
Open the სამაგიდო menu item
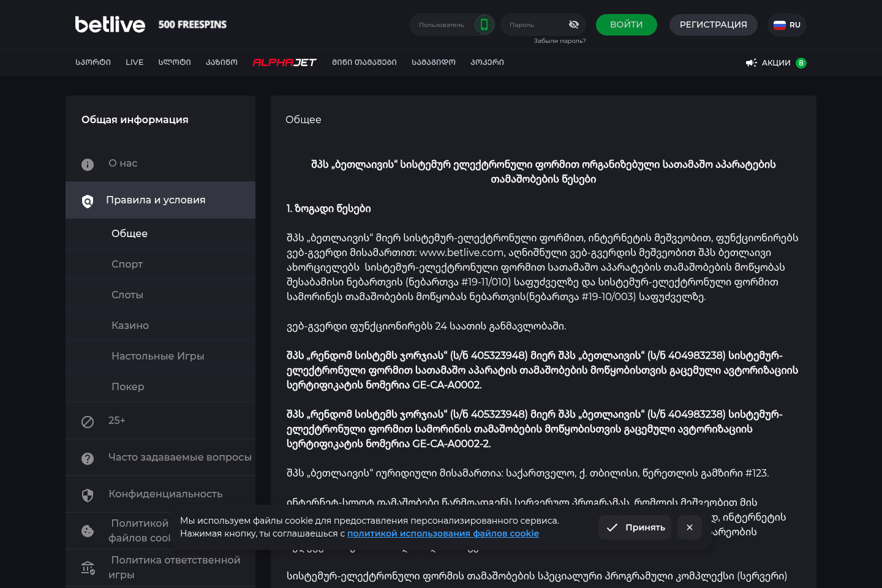pyautogui.click(x=434, y=62)
